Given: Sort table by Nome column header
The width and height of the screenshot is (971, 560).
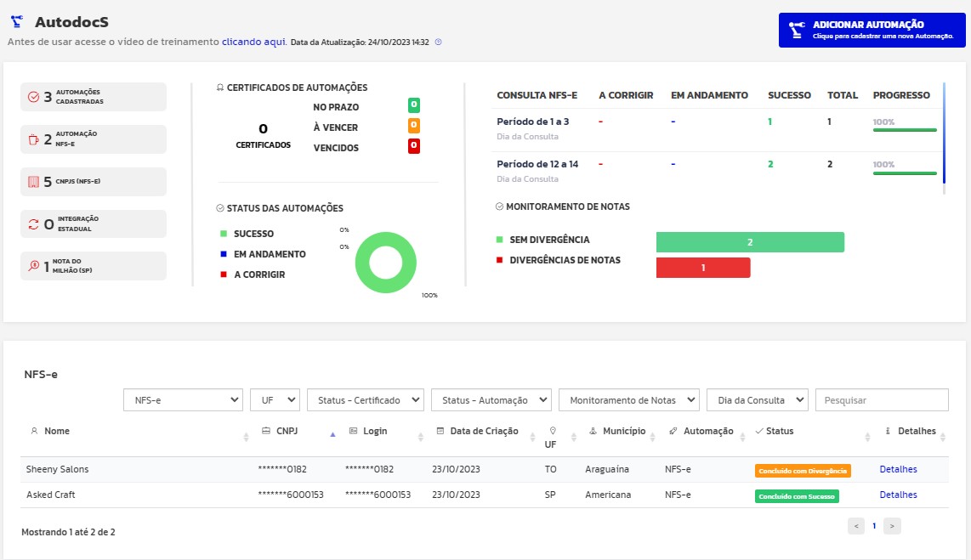Looking at the screenshot, I should [x=57, y=431].
